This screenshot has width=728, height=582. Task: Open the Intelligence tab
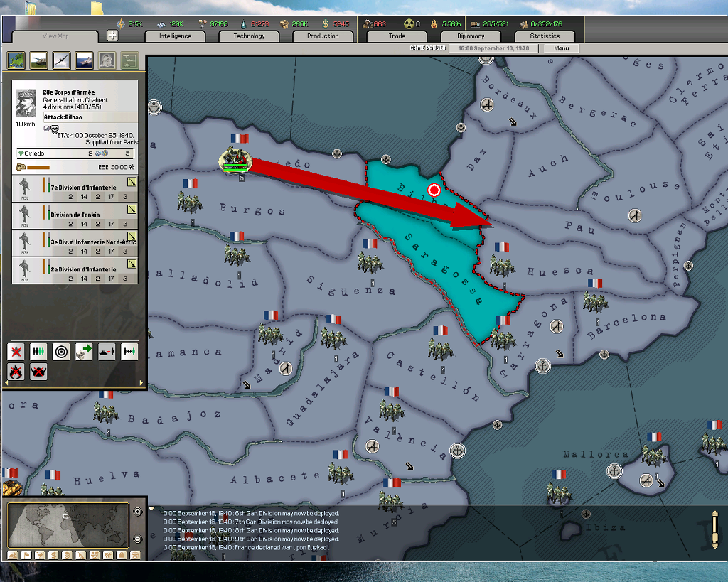coord(175,36)
